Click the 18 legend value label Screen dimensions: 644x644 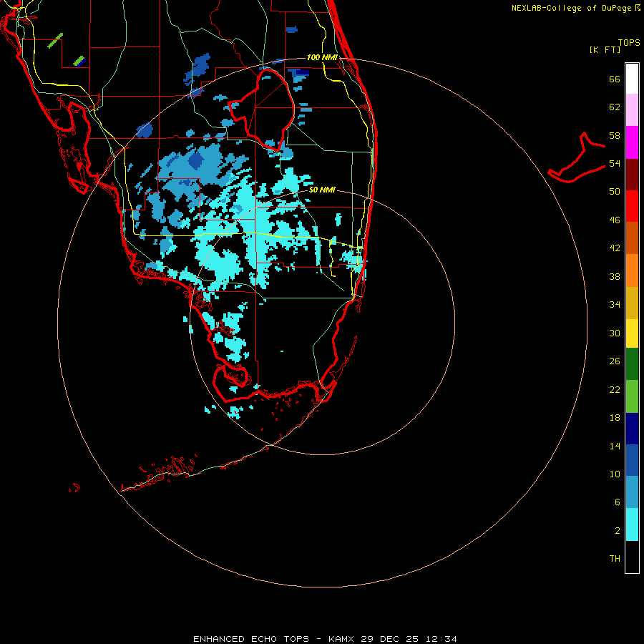[x=615, y=418]
